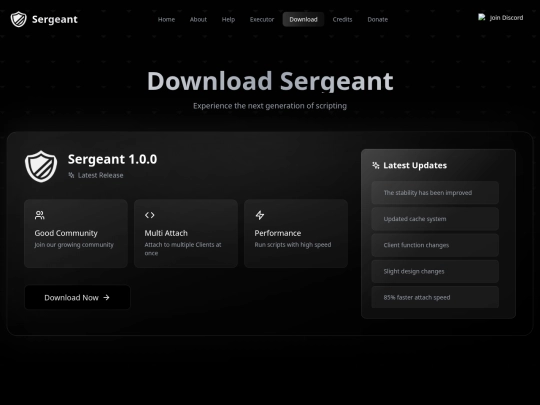The image size is (540, 405).
Task: Click the 'Latest Updates' heading
Action: pos(415,165)
